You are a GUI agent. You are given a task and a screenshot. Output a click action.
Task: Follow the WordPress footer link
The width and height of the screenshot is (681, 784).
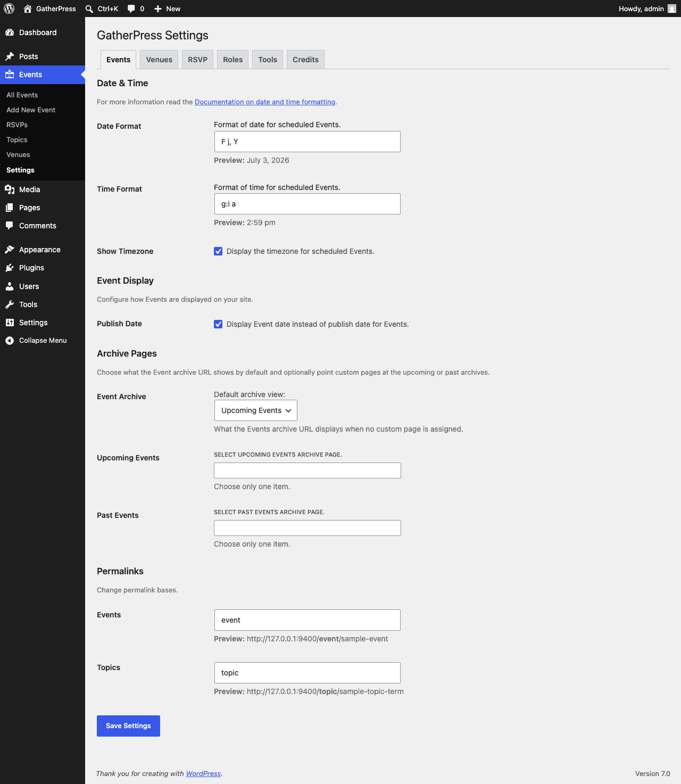click(203, 773)
